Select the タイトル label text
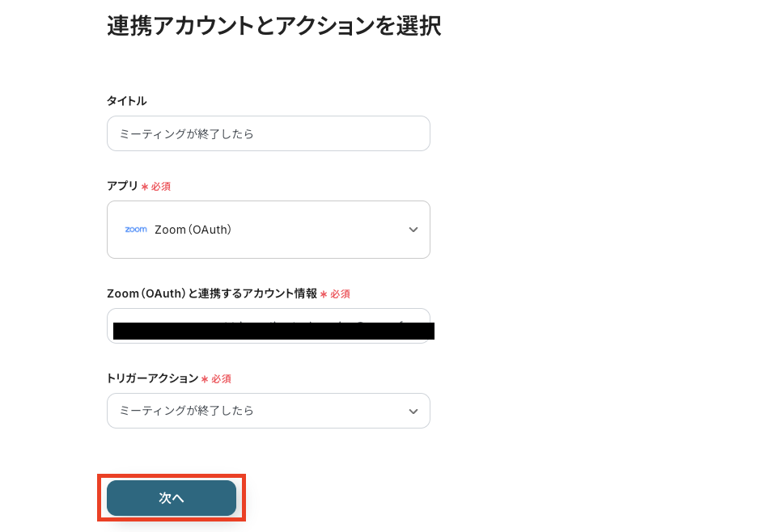 pyautogui.click(x=126, y=101)
